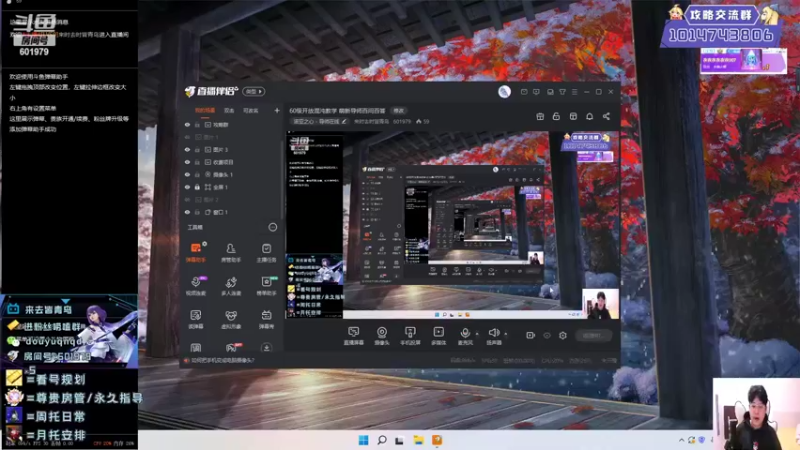Show the hidden 图片 2 layer
The image size is (800, 450).
point(187,199)
